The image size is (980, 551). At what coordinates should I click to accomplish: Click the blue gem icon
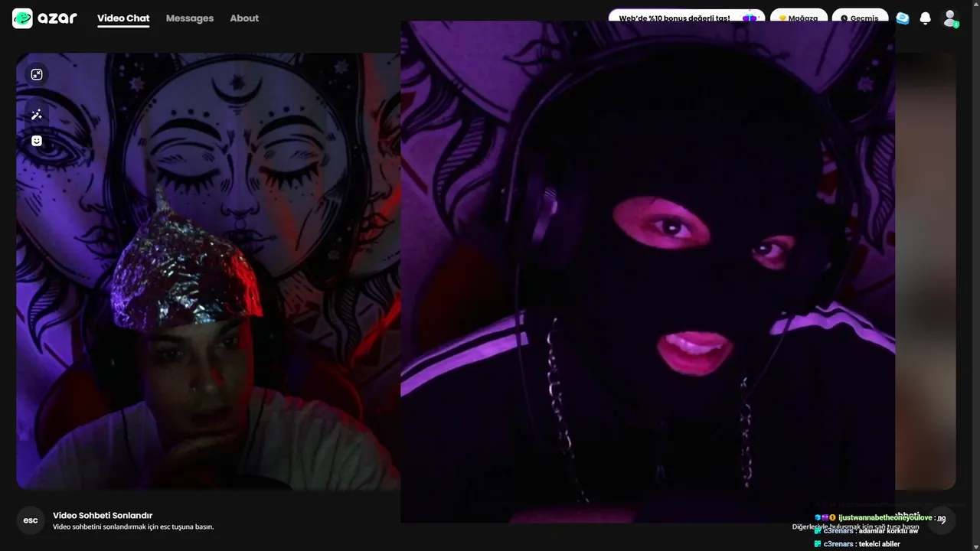tap(903, 18)
